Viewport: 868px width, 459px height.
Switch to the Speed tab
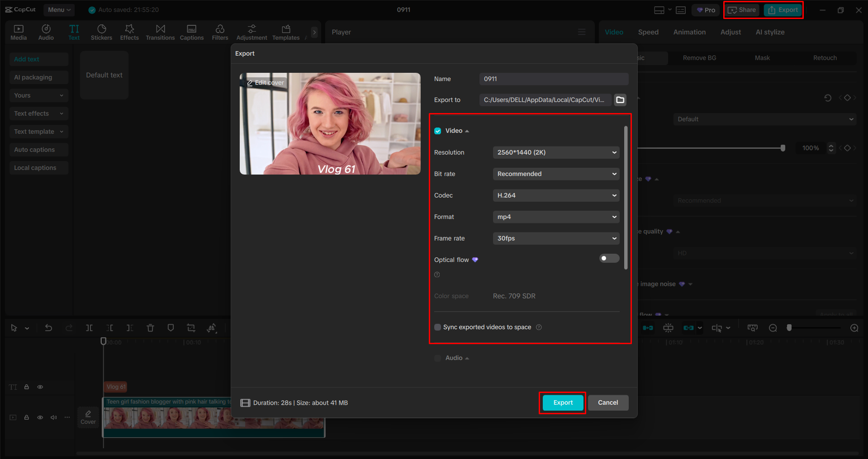click(x=648, y=32)
